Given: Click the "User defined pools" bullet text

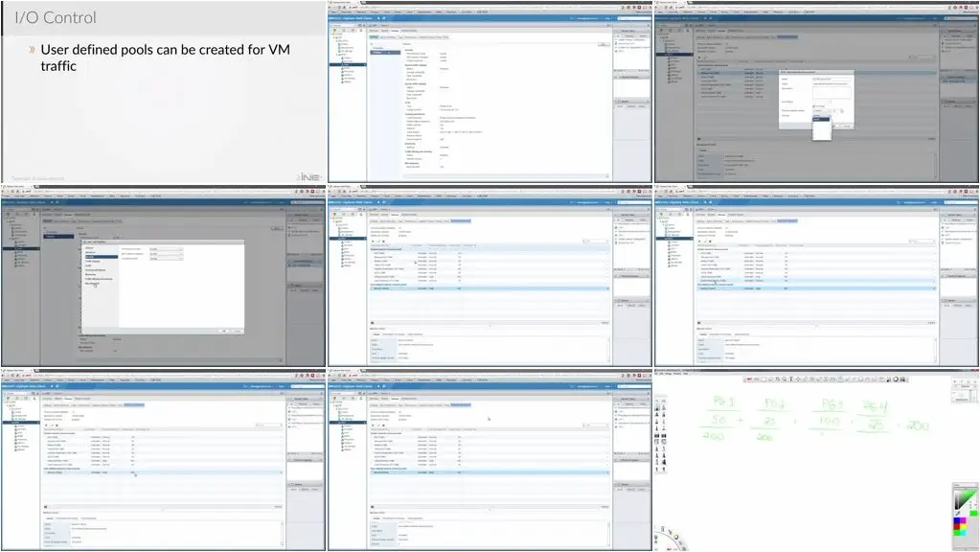Looking at the screenshot, I should 165,57.
